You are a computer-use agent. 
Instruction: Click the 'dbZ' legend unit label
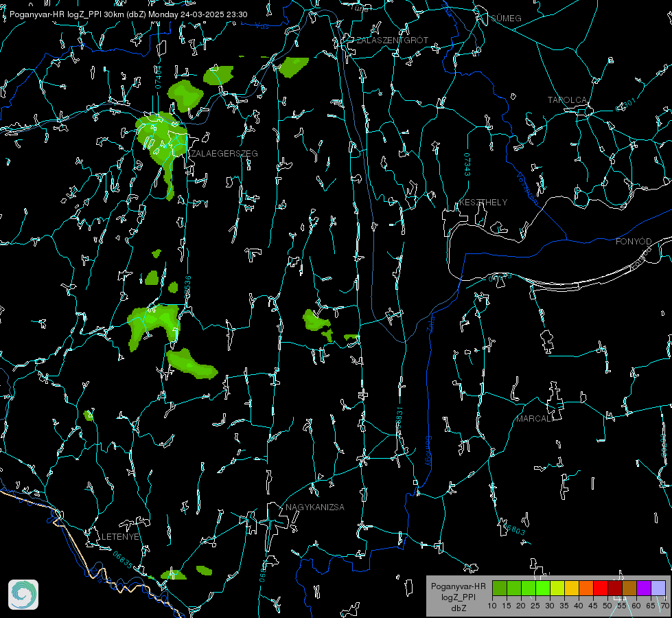[x=458, y=608]
